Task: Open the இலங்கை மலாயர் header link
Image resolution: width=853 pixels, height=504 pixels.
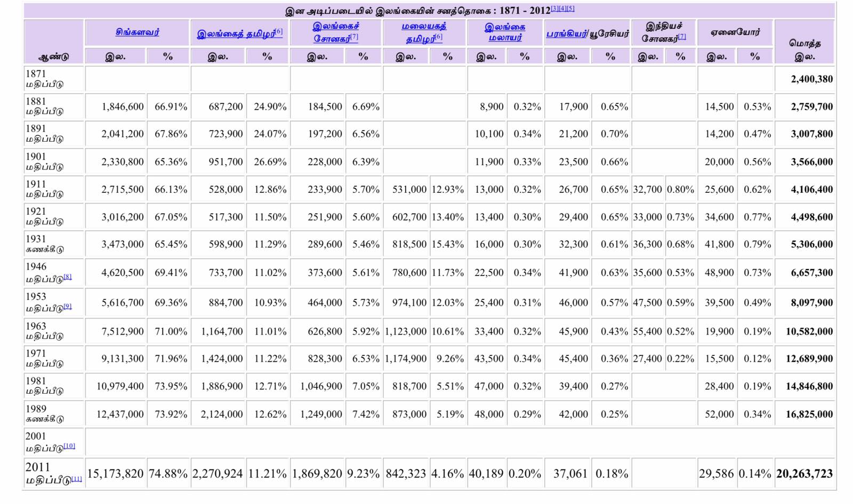Action: 505,32
